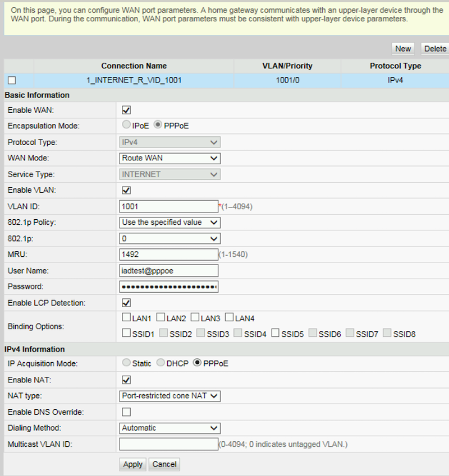
Task: Check the SSID3 binding option
Action: (x=201, y=333)
